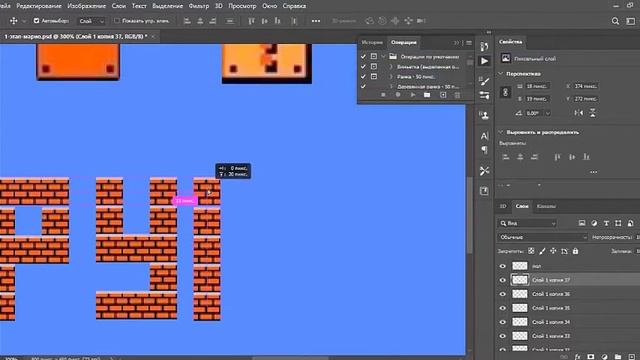Viewport: 640px width, 360px height.
Task: Switch to the Каналы tab
Action: pyautogui.click(x=546, y=206)
